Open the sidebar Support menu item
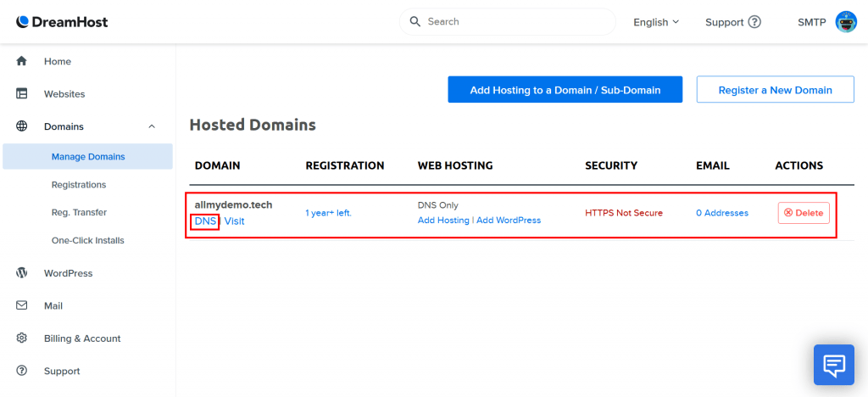 click(62, 371)
